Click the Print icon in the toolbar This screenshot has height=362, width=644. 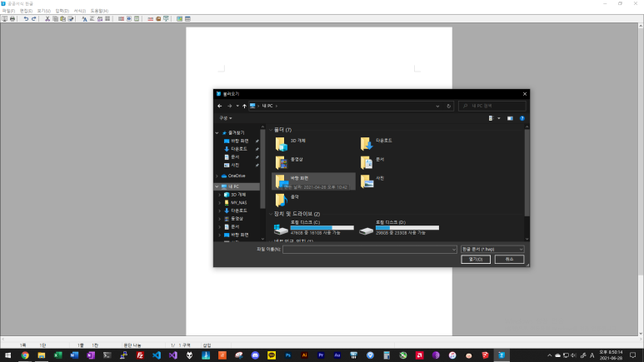[x=12, y=19]
